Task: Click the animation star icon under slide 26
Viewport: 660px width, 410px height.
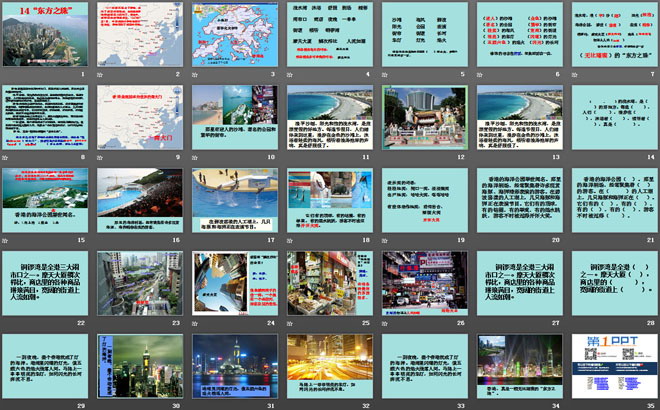Action: coord(385,323)
